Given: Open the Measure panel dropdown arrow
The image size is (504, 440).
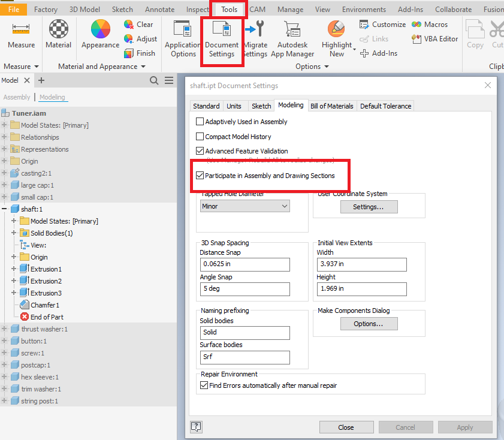Looking at the screenshot, I should click(35, 67).
